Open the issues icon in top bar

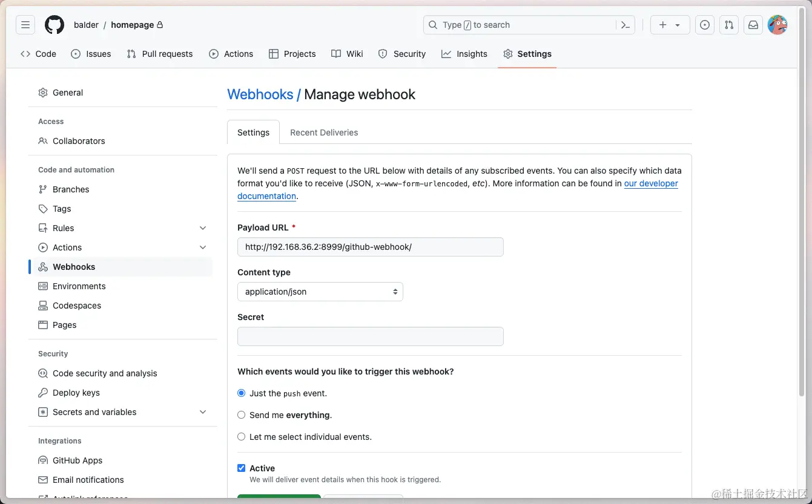[705, 25]
